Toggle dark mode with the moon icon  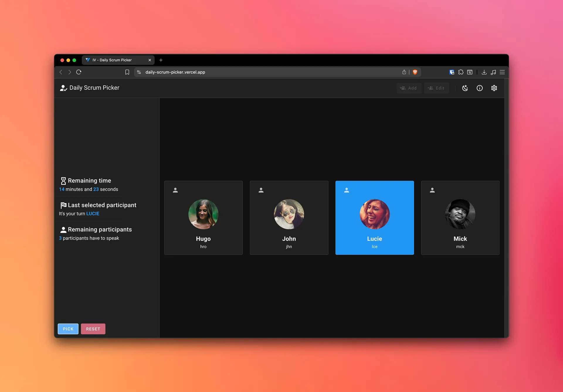(x=465, y=88)
